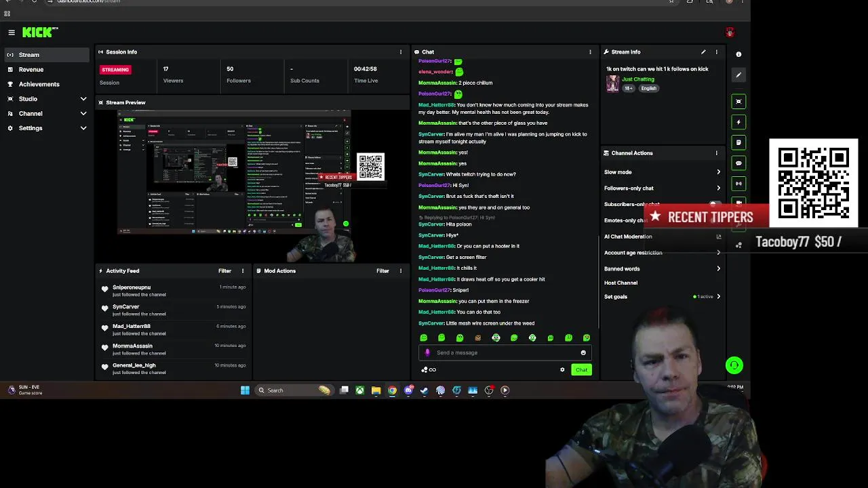Click the 18+ tag in Stream Info
Image resolution: width=868 pixels, height=488 pixels.
[x=629, y=88]
